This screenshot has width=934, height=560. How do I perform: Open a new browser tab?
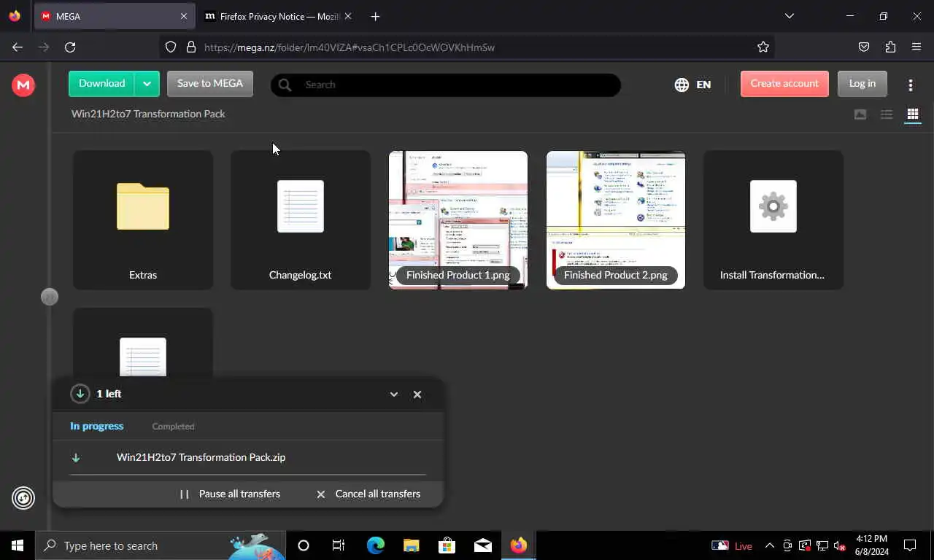tap(375, 16)
